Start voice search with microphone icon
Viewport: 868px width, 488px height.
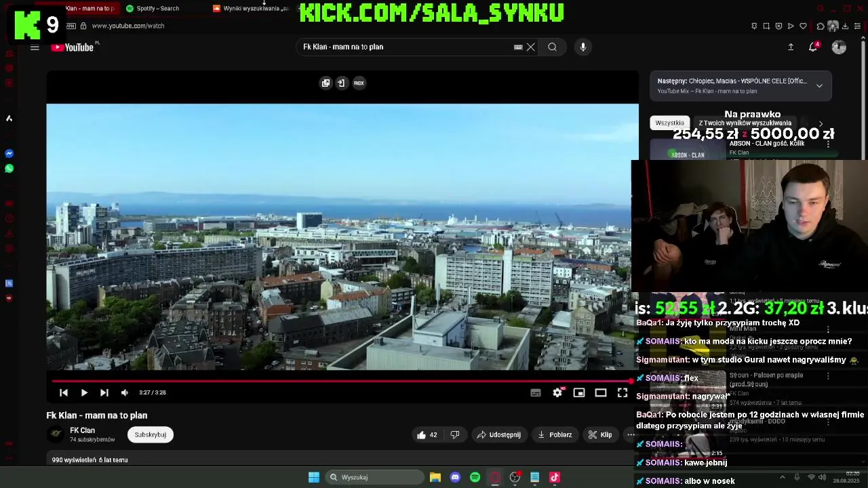583,47
